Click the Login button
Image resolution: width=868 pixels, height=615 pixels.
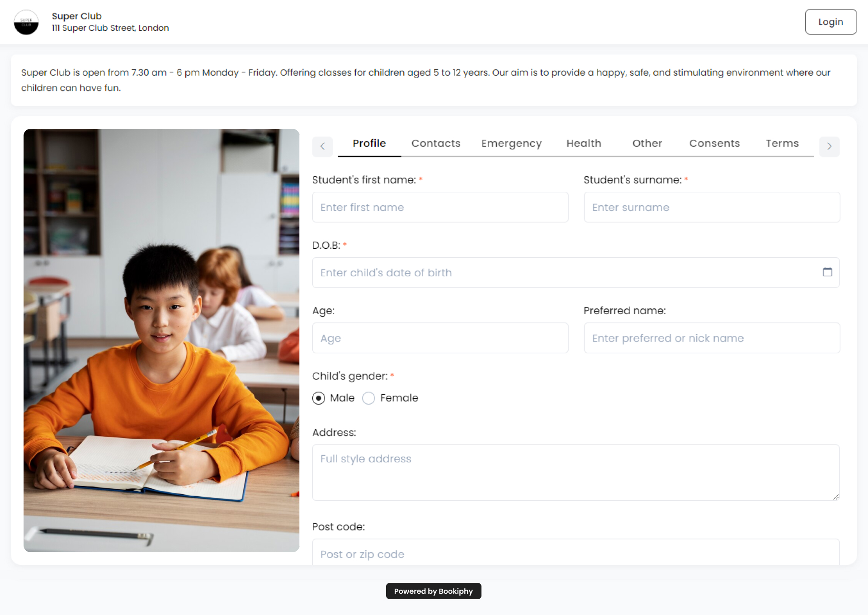pyautogui.click(x=830, y=21)
